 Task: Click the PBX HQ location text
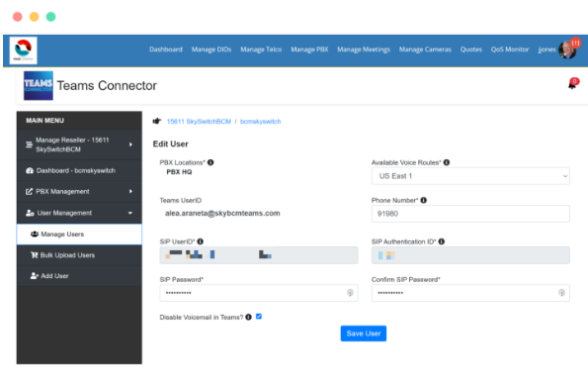(x=179, y=172)
